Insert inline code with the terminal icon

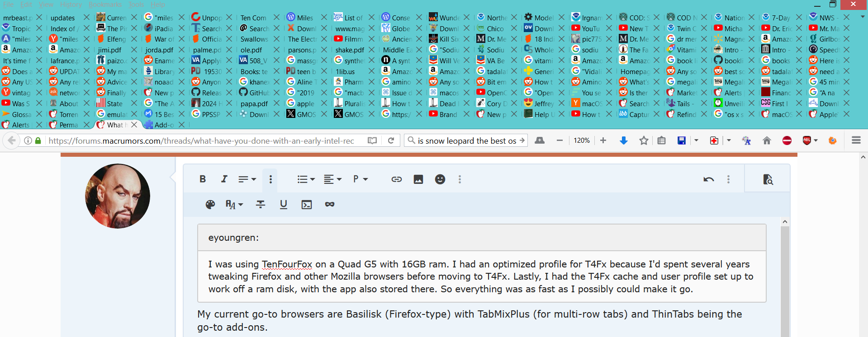[307, 205]
